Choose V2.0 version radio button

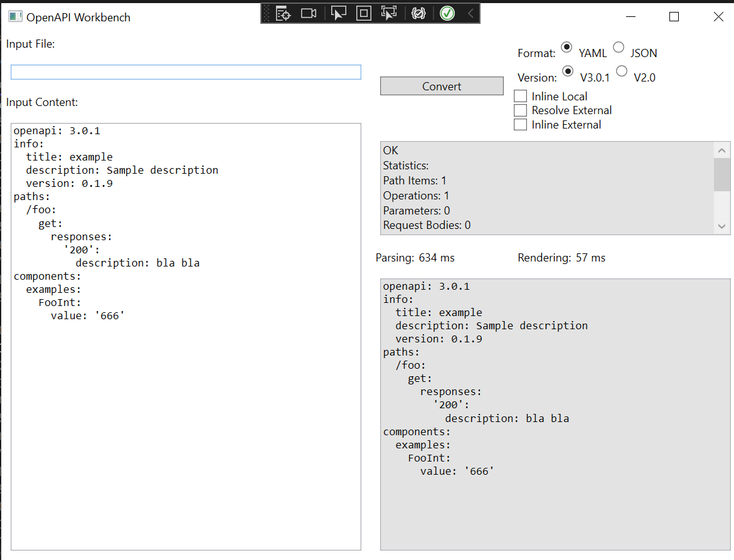pyautogui.click(x=622, y=71)
